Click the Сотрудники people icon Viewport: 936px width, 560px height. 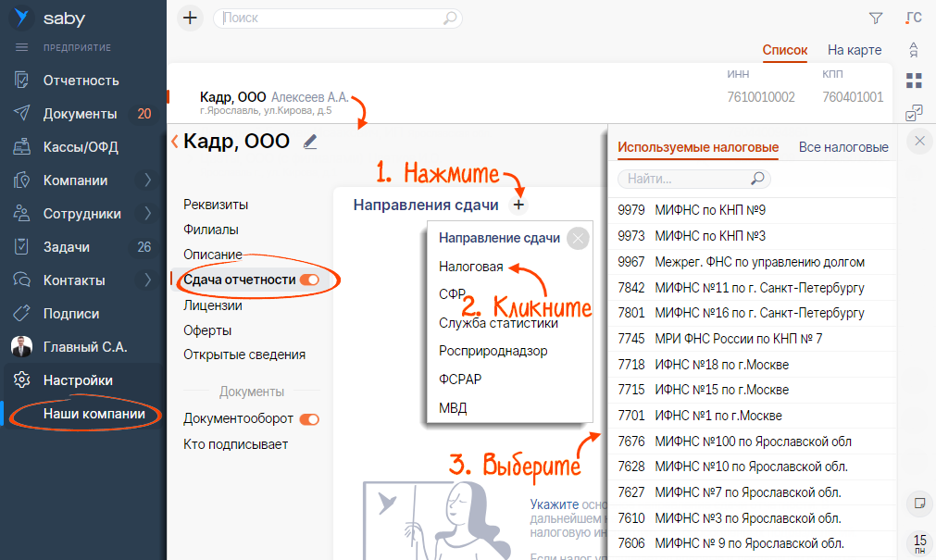21,213
